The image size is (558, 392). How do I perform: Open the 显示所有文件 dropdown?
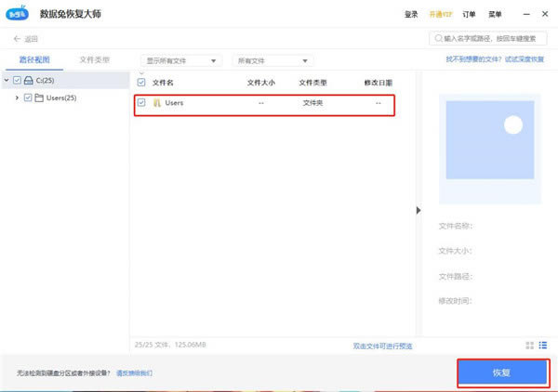point(181,60)
